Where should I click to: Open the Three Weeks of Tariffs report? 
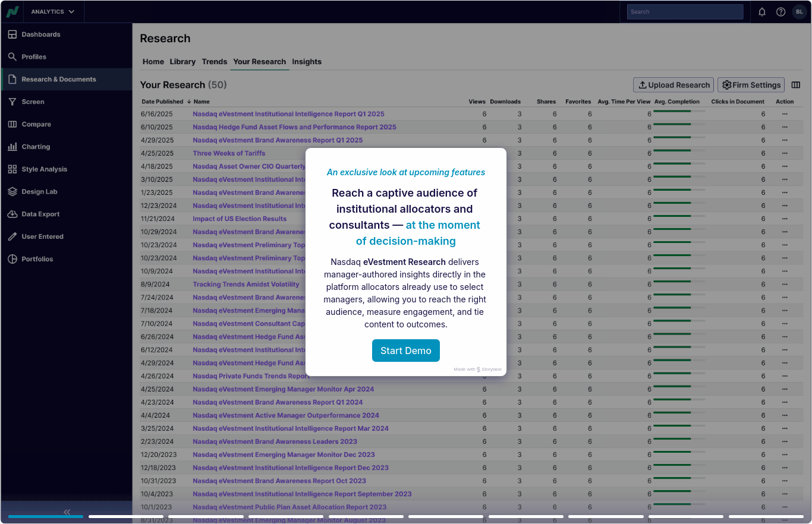[229, 153]
